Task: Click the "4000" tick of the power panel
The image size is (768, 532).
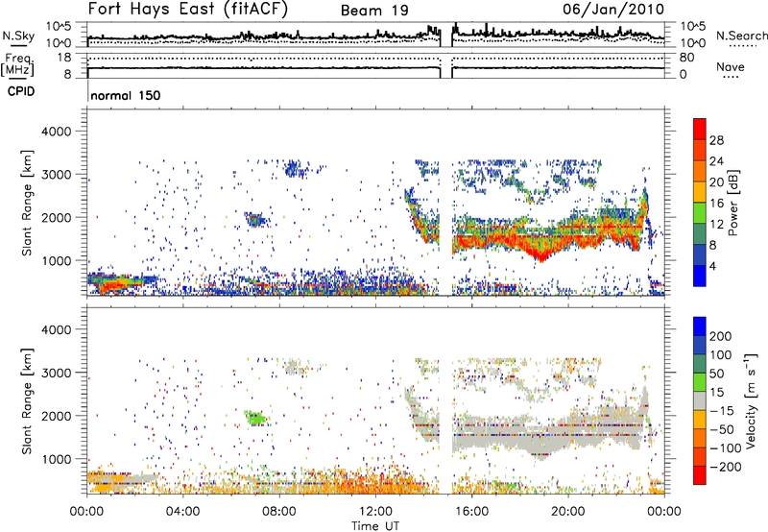Action: pos(56,132)
